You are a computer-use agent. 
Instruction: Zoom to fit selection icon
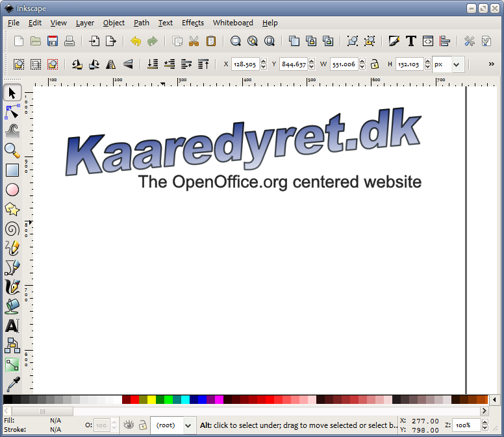pos(236,41)
